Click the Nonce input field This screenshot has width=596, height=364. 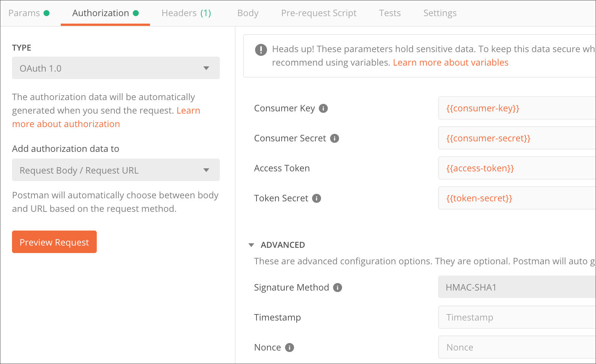(x=517, y=347)
